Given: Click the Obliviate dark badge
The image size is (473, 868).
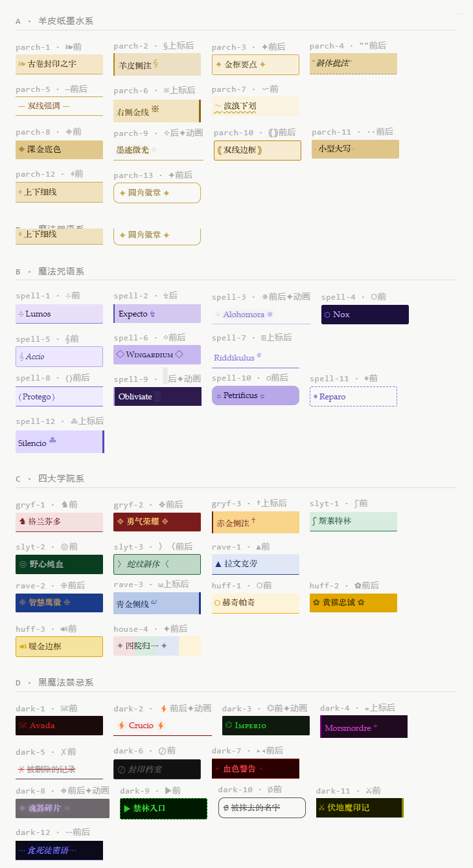Looking at the screenshot, I should click(x=157, y=397).
